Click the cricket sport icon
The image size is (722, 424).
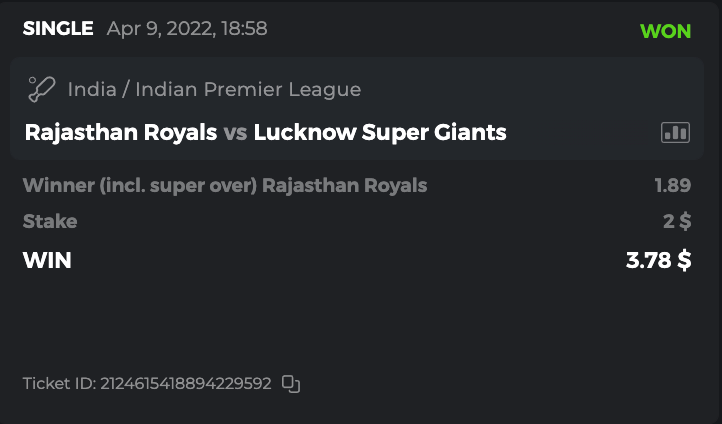coord(41,90)
